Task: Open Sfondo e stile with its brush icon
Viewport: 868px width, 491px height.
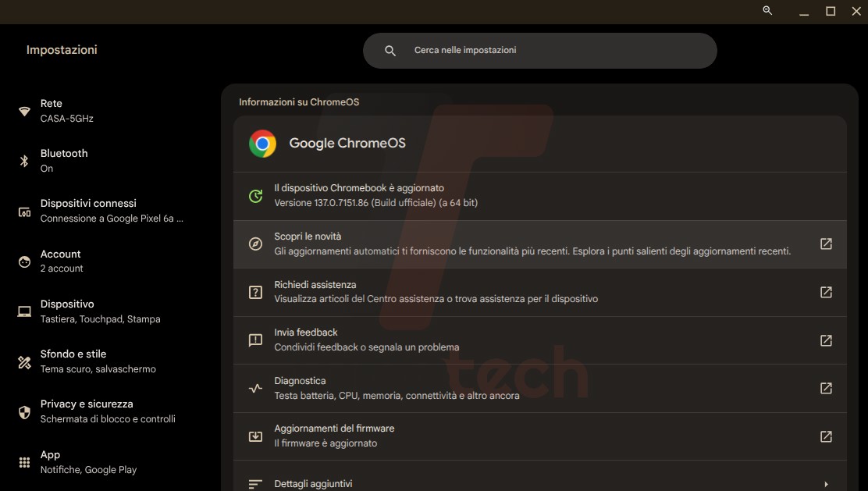Action: (x=23, y=361)
